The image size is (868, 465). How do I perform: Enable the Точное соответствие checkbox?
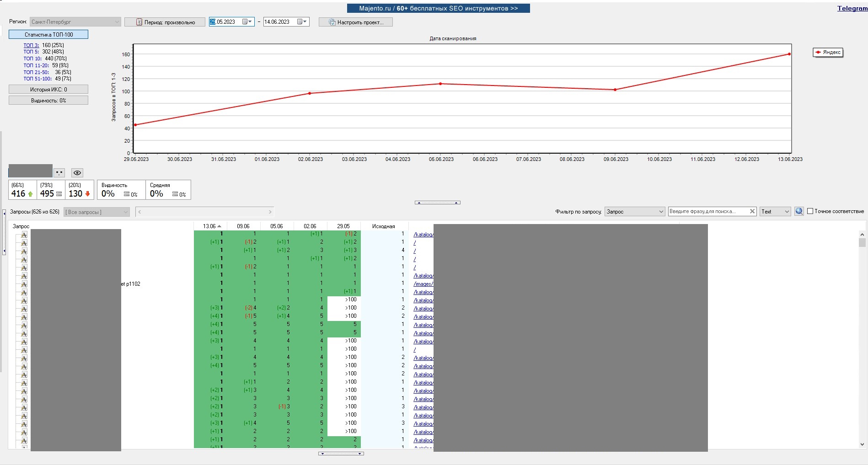(x=810, y=211)
